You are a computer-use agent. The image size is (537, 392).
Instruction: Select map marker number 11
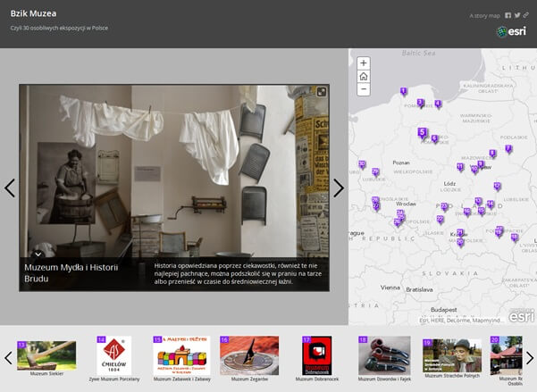pos(460,167)
